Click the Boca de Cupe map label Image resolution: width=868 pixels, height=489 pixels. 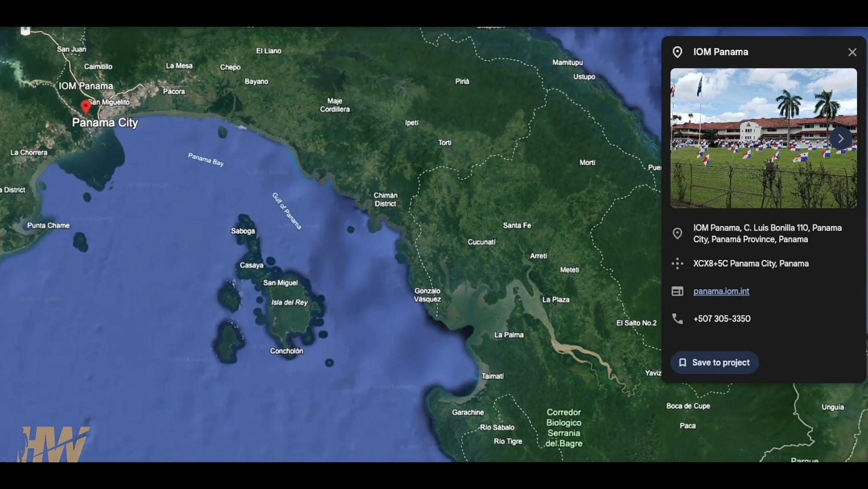(688, 406)
